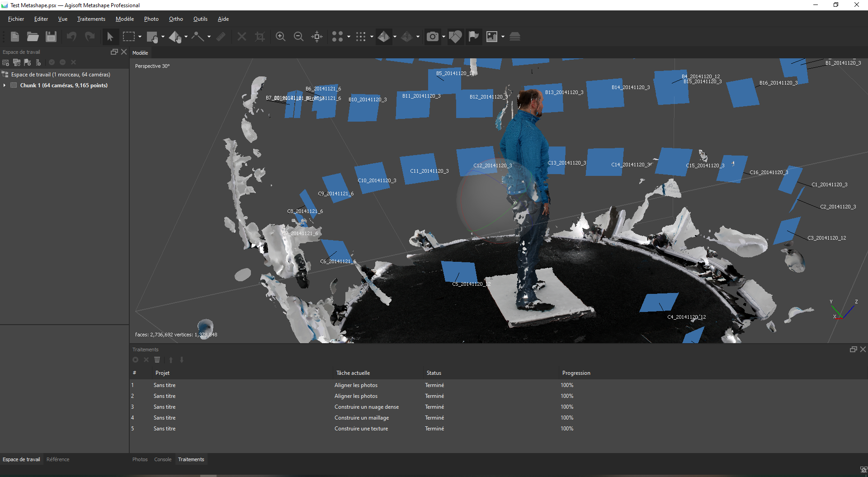The image size is (868, 477).
Task: Click the Add marker icon in workspace
Action: coord(28,62)
